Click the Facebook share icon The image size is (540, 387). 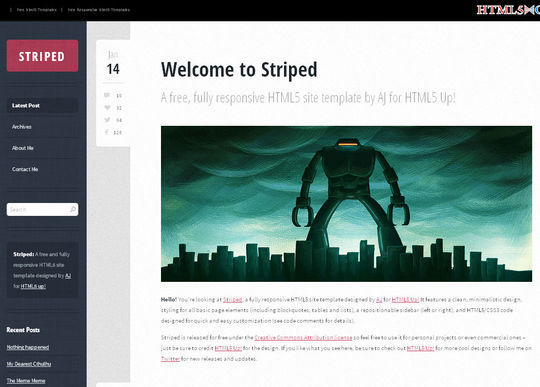click(x=107, y=132)
